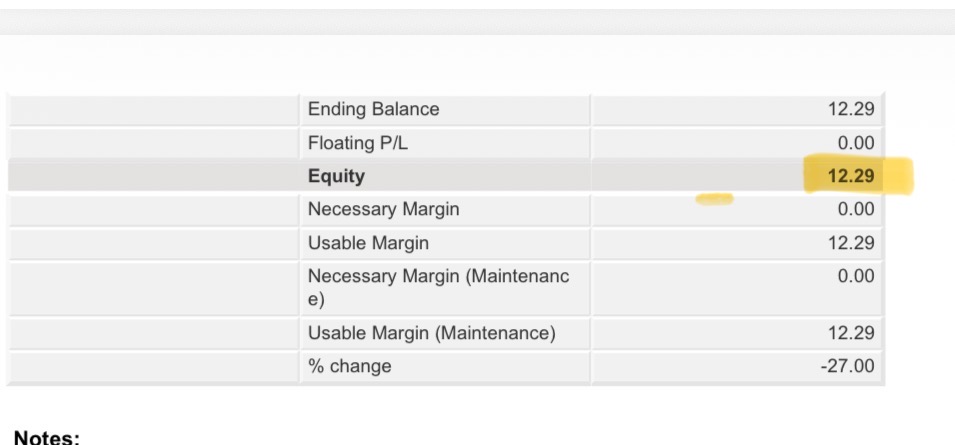Click the Usable Margin (Maintenance) value 12.29
The width and height of the screenshot is (955, 445).
point(851,334)
